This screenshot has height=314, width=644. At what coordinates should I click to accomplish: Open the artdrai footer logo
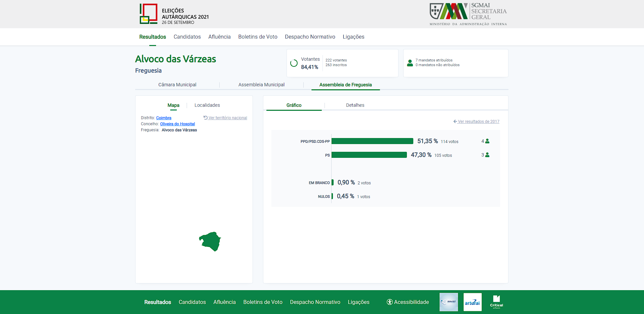(472, 302)
